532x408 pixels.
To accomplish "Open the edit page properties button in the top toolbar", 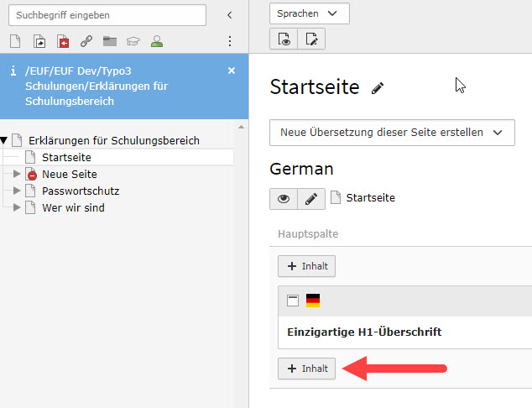I will pyautogui.click(x=311, y=39).
